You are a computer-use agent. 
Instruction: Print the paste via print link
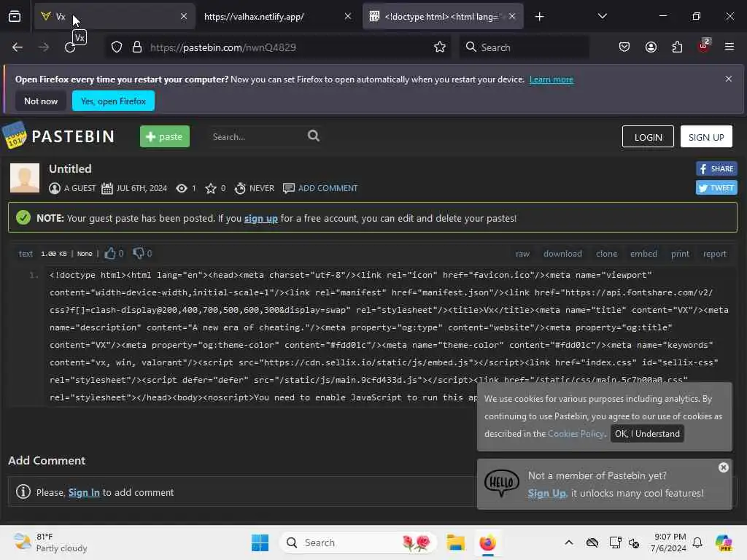(680, 254)
